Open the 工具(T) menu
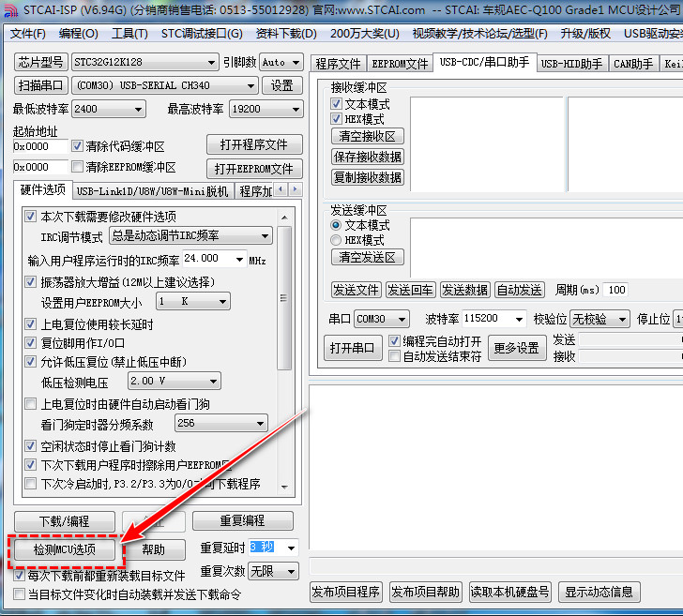The width and height of the screenshot is (683, 616). 129,34
